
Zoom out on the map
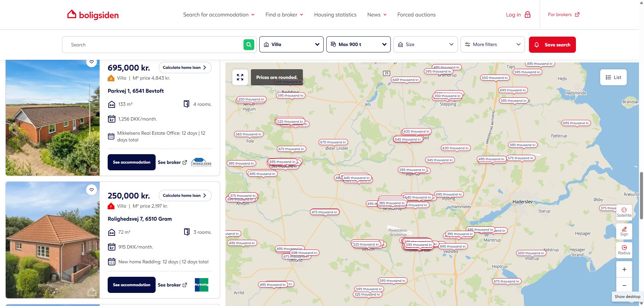[624, 286]
